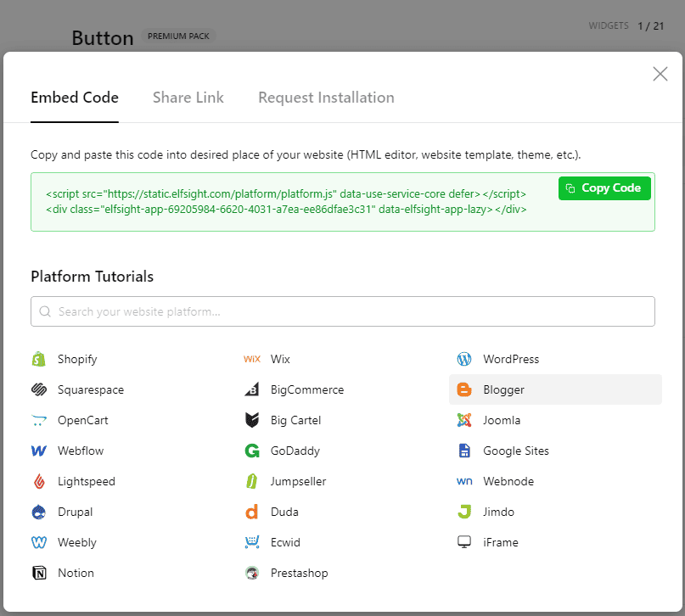Click the Jumpseller logo icon
Screen dimensions: 685x616
click(x=252, y=481)
